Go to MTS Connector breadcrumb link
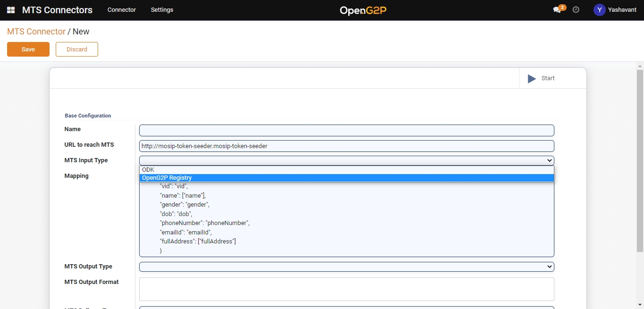 [x=36, y=32]
